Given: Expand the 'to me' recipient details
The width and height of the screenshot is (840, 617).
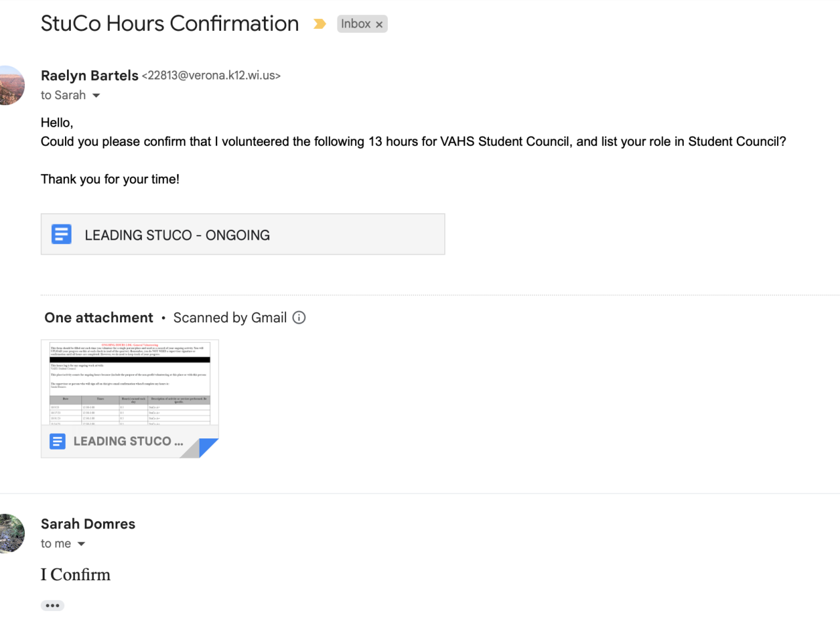Looking at the screenshot, I should coord(81,544).
